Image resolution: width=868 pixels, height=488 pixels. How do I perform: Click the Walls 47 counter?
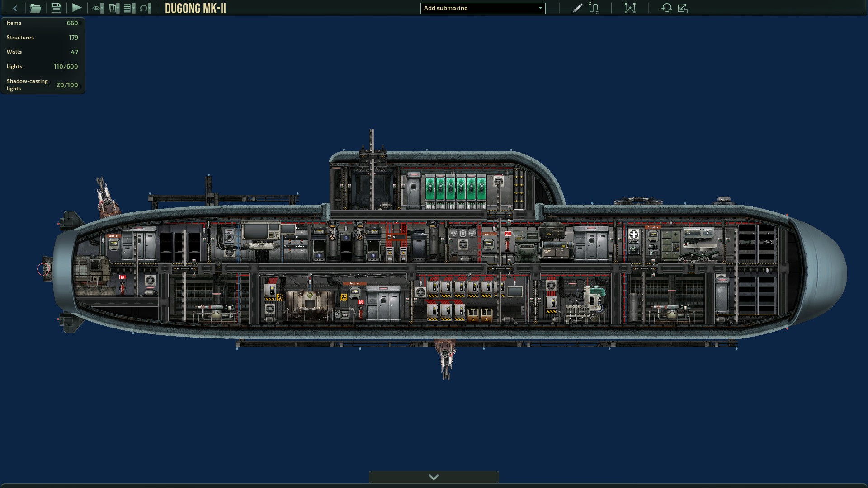pyautogui.click(x=42, y=52)
